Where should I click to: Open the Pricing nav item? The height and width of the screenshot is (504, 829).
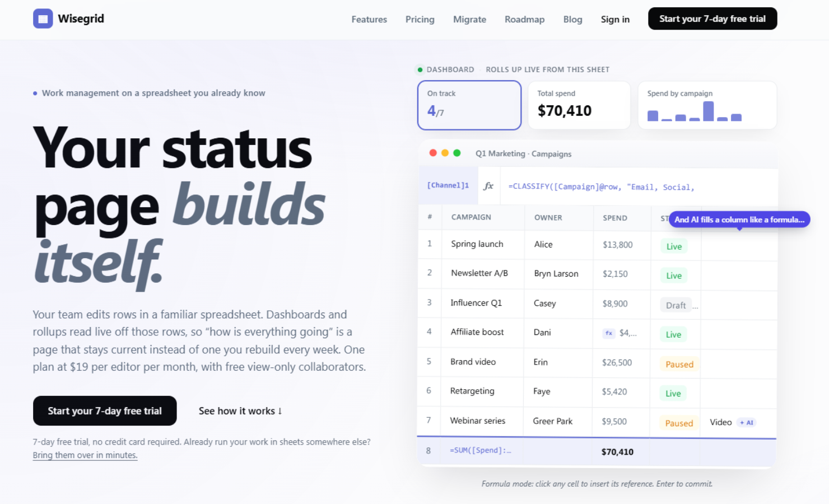(420, 19)
